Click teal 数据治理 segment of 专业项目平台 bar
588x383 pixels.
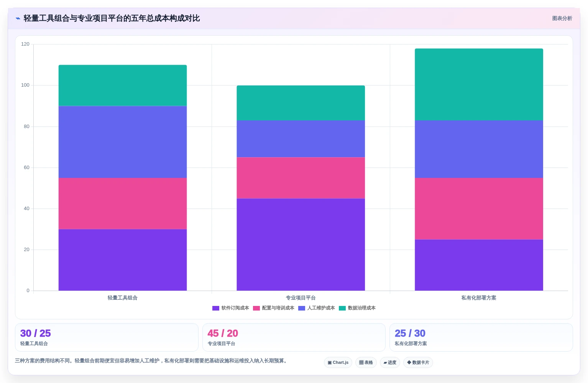click(x=301, y=103)
